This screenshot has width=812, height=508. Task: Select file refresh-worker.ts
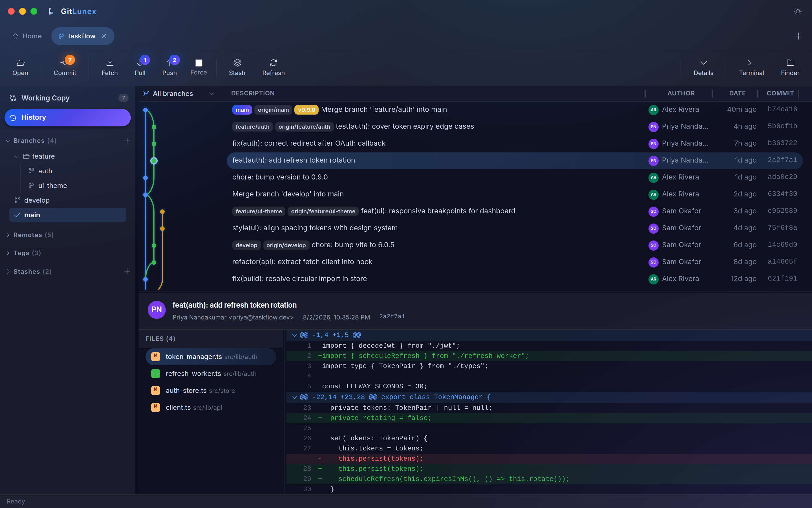pyautogui.click(x=211, y=374)
